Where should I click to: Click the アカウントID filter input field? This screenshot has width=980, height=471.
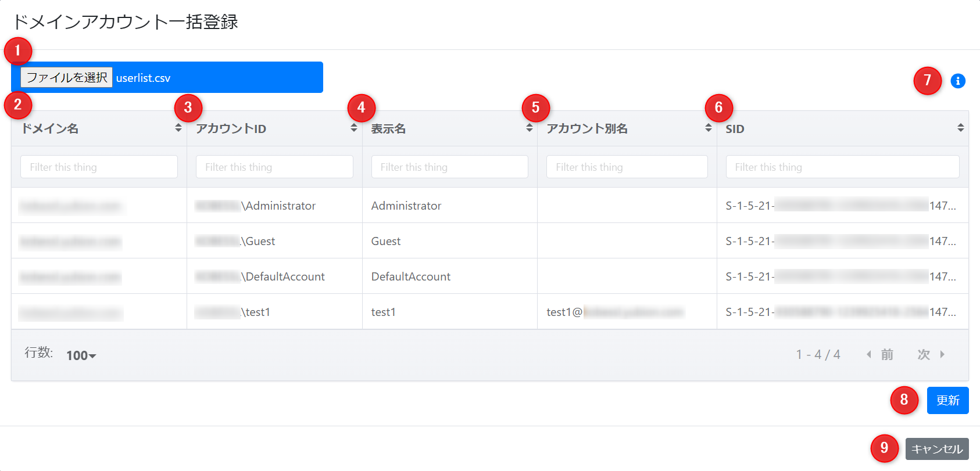pos(274,167)
